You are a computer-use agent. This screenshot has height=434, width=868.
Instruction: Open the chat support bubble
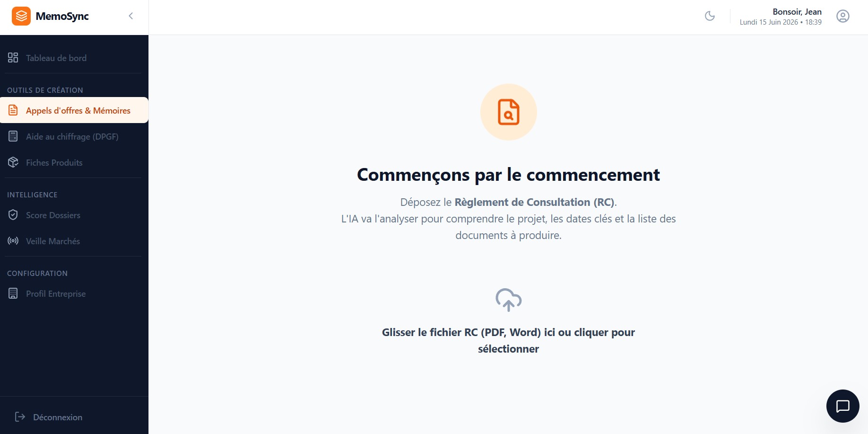tap(842, 406)
